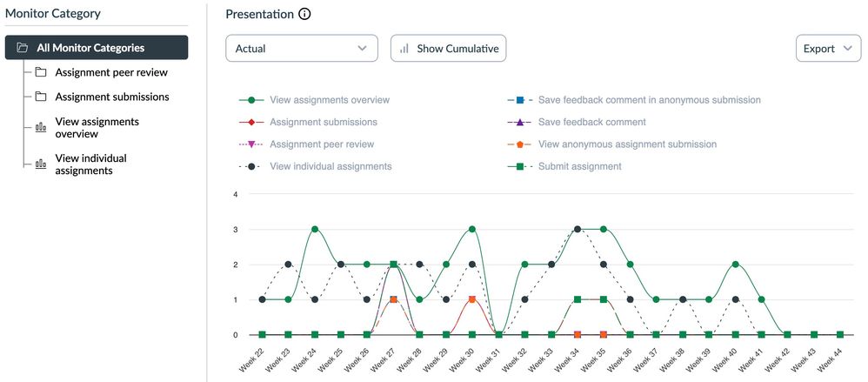Image resolution: width=868 pixels, height=382 pixels.
Task: Hide the Assignment peer review legend series
Action: (323, 144)
